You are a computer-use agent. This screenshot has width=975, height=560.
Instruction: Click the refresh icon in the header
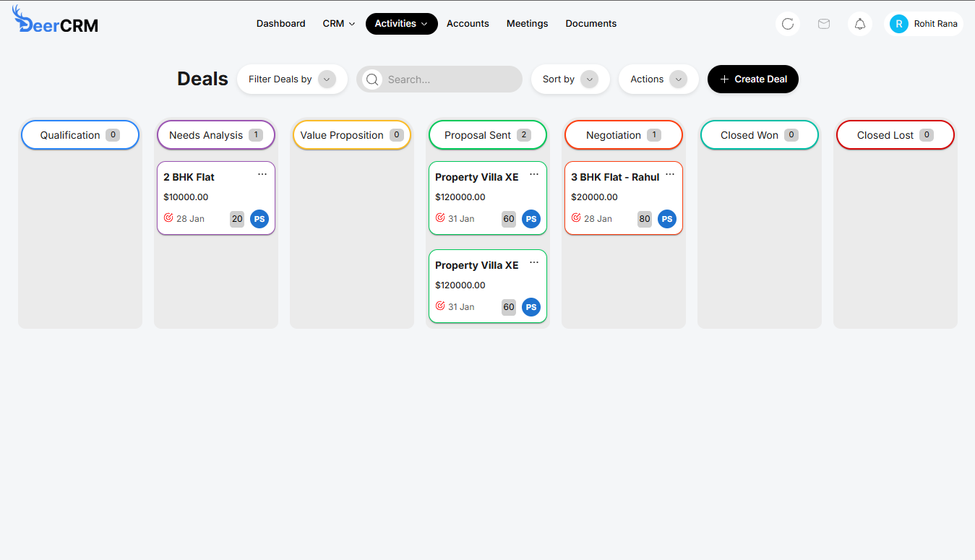coord(787,24)
